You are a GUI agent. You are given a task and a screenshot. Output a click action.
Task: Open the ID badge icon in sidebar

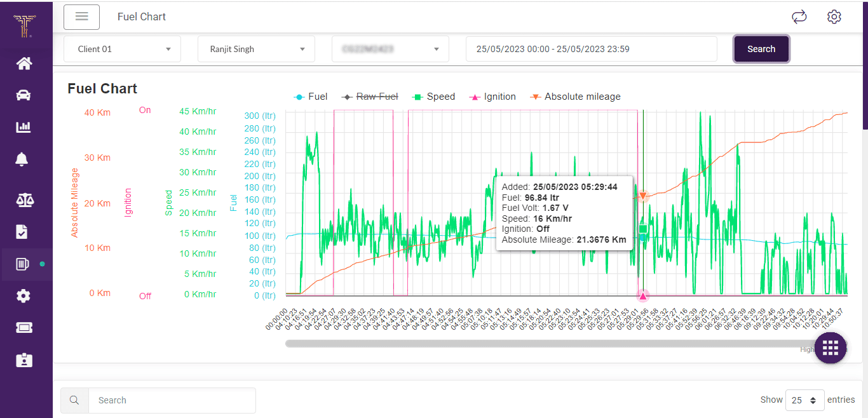tap(24, 360)
